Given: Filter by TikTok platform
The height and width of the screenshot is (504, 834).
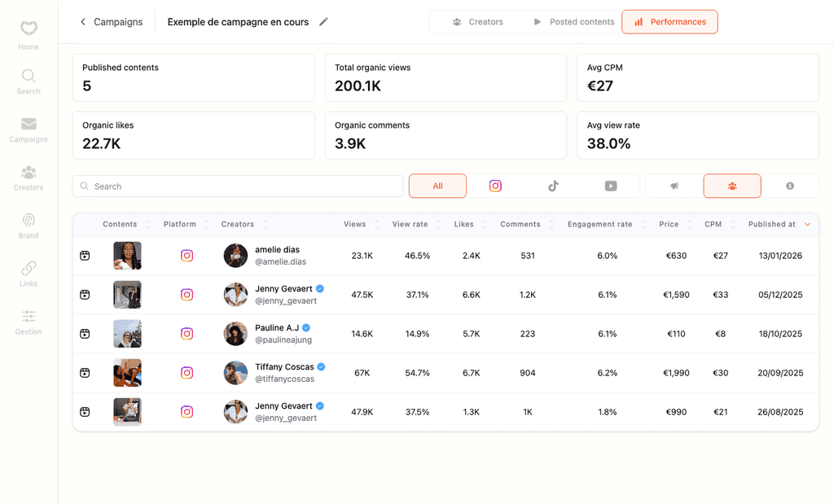Looking at the screenshot, I should click(553, 186).
